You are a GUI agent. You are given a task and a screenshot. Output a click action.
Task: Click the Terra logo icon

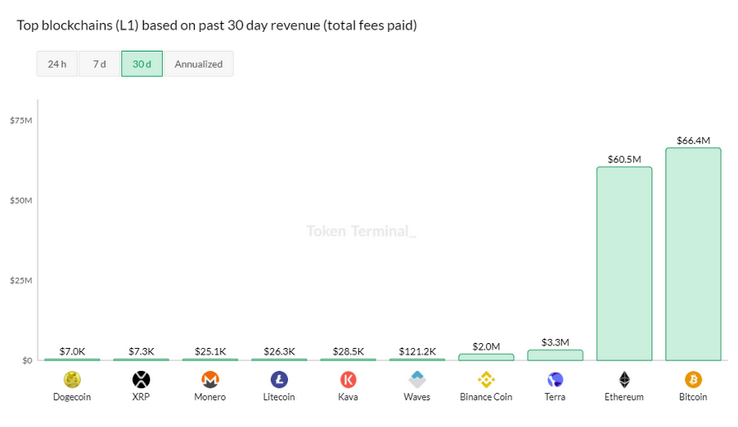[555, 380]
